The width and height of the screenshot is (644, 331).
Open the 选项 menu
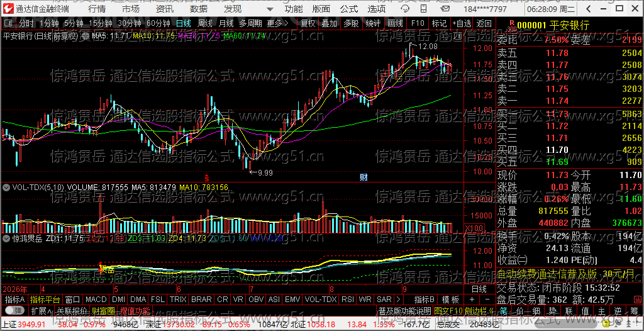377,9
